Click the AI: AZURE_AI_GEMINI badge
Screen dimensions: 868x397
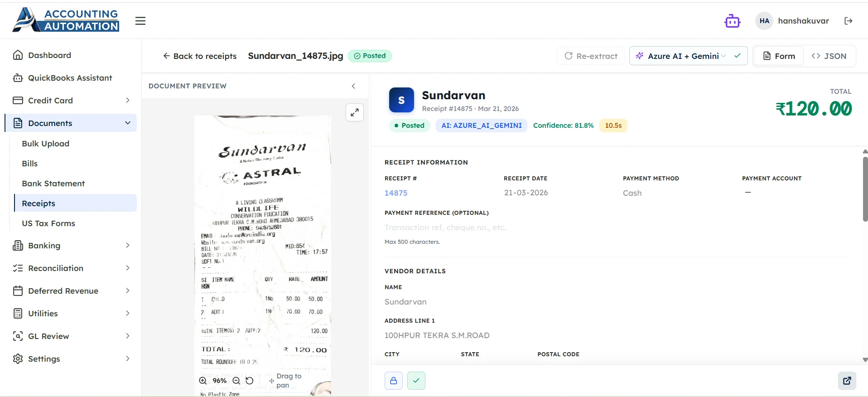[482, 126]
